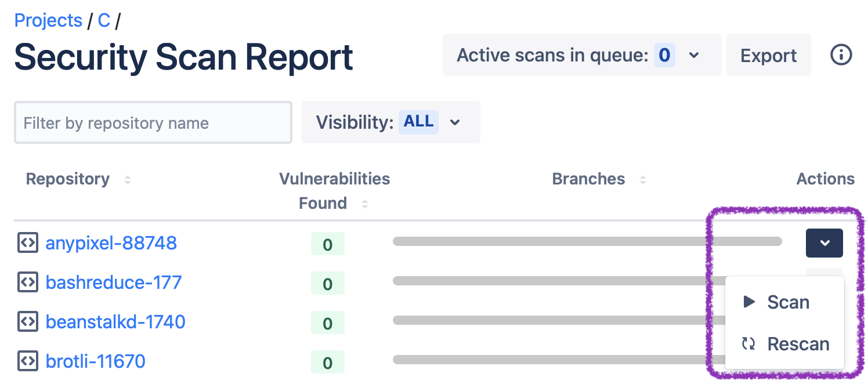The width and height of the screenshot is (868, 384).
Task: Click the repository icon next to brotli-11670
Action: [28, 361]
